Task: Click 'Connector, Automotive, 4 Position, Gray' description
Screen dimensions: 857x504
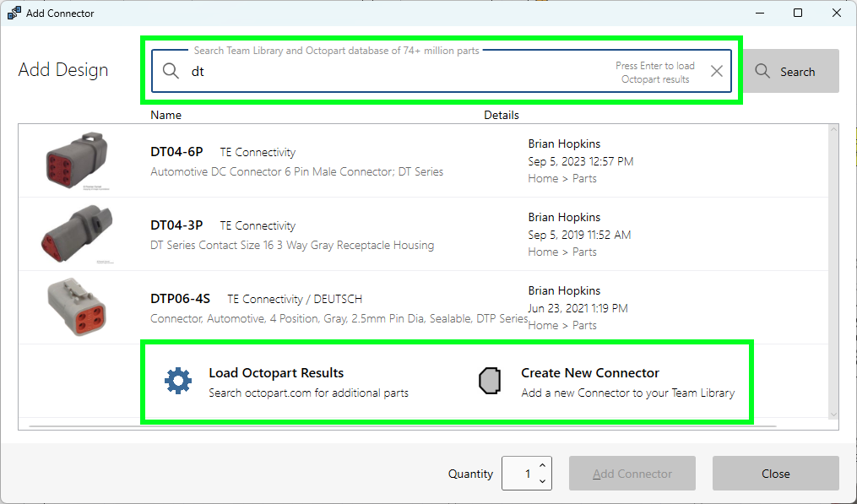Action: 339,318
